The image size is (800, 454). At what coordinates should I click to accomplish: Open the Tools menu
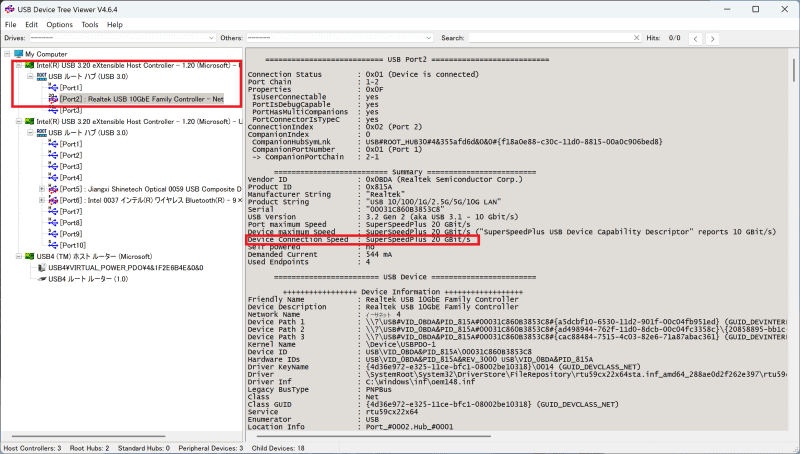90,24
